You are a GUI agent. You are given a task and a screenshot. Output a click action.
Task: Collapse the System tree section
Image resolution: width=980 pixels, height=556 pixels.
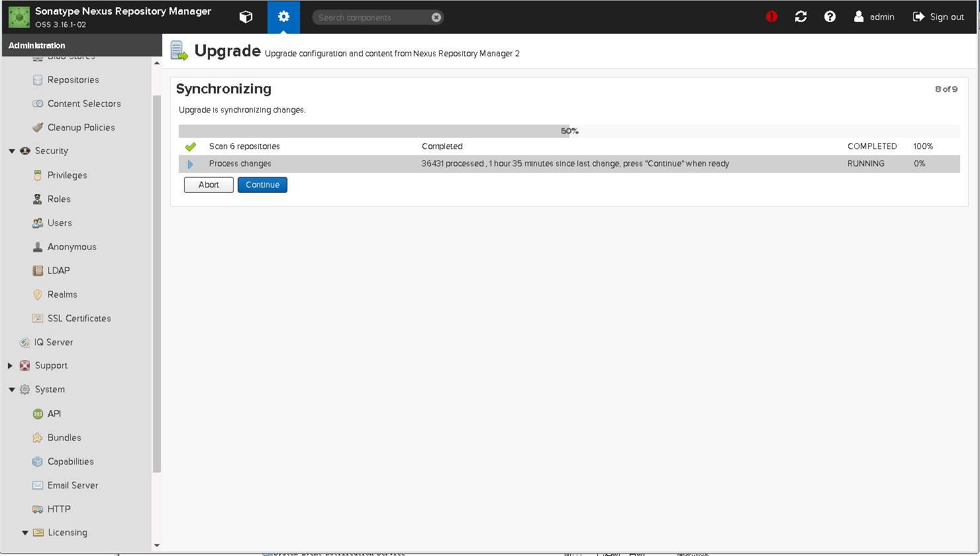coord(11,390)
